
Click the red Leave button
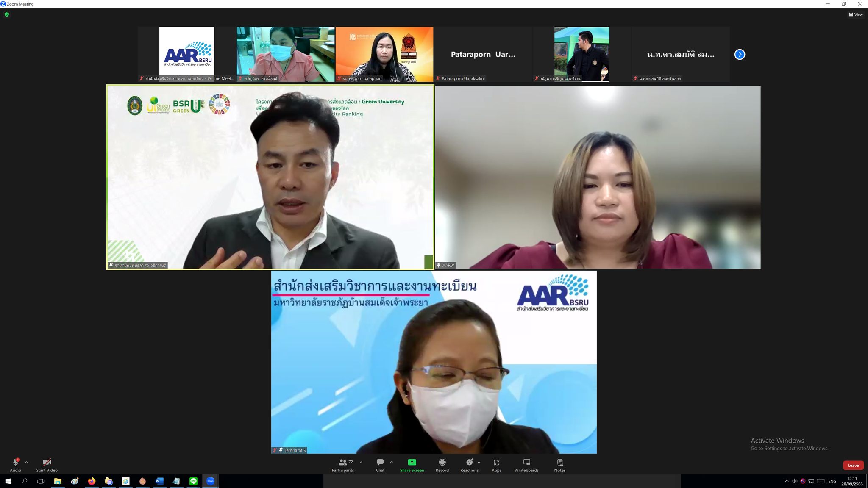(853, 465)
